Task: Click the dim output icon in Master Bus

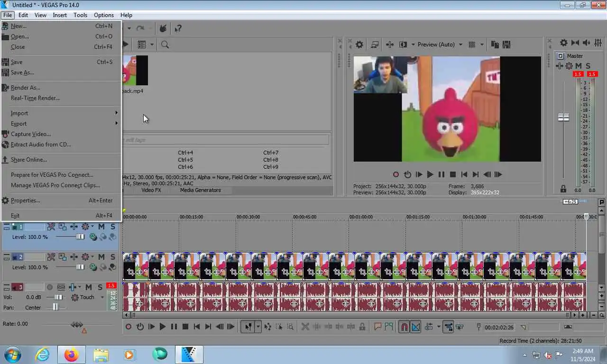Action: (587, 43)
